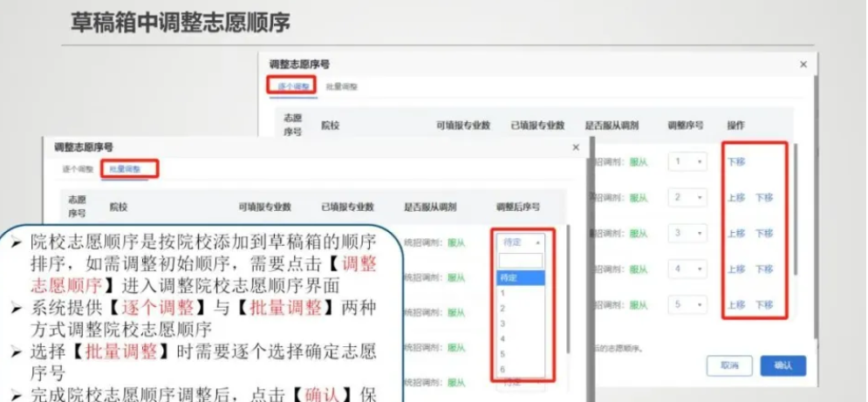Expand the sequence dropdown showing 1
This screenshot has width=868, height=402.
pos(688,162)
